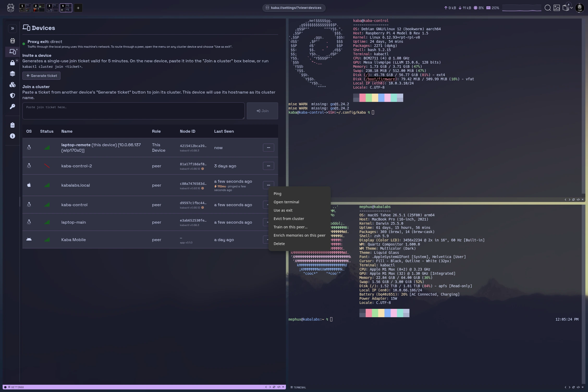Viewport: 588px width, 392px height.
Task: Click the 110ms ping latency text
Action: point(222,186)
